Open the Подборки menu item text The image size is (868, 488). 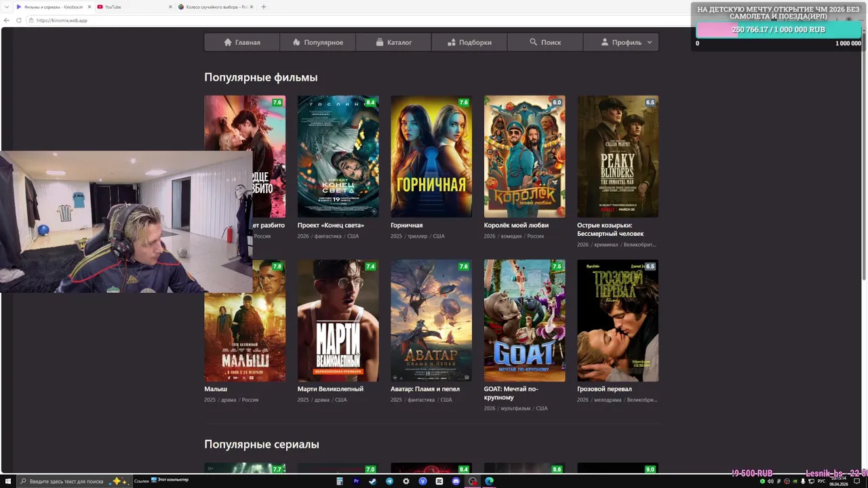point(475,42)
